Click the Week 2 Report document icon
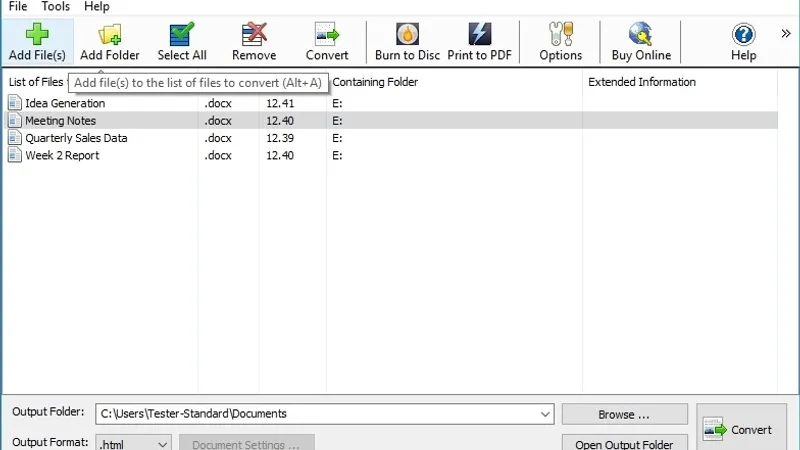This screenshot has width=800, height=450. click(x=15, y=155)
